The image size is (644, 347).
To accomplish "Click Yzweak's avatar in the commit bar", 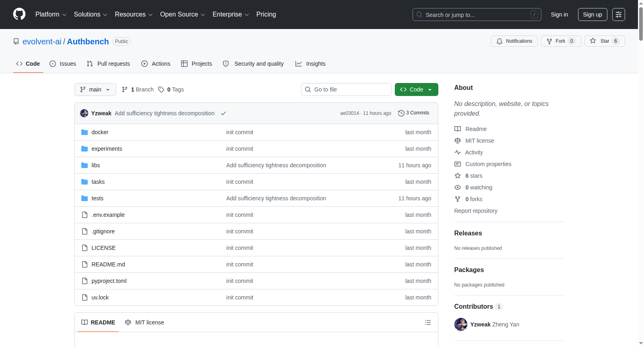I will [x=84, y=113].
